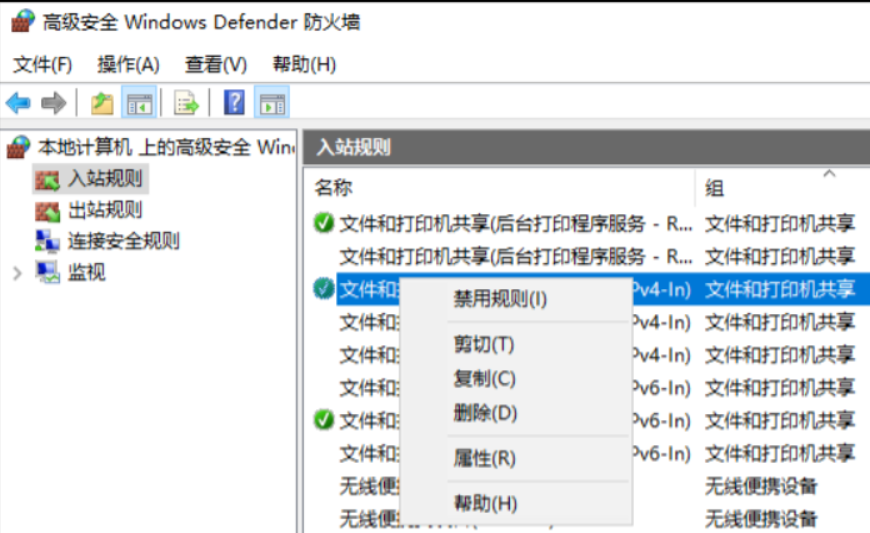Screen dimensions: 870x533
Task: Click the first 无线便携设备 group cell
Action: point(761,486)
